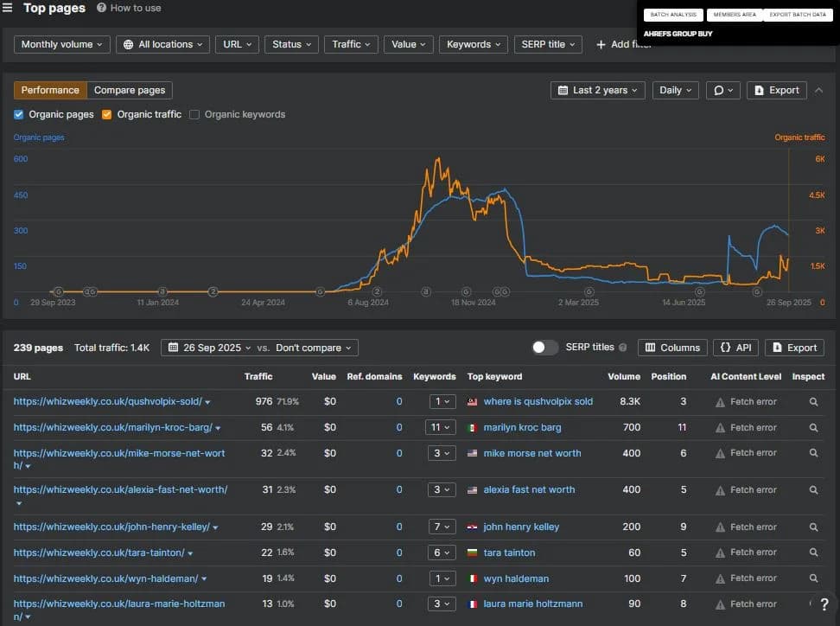
Task: Inspect the wyn-haldeman row magnifier
Action: pos(813,578)
